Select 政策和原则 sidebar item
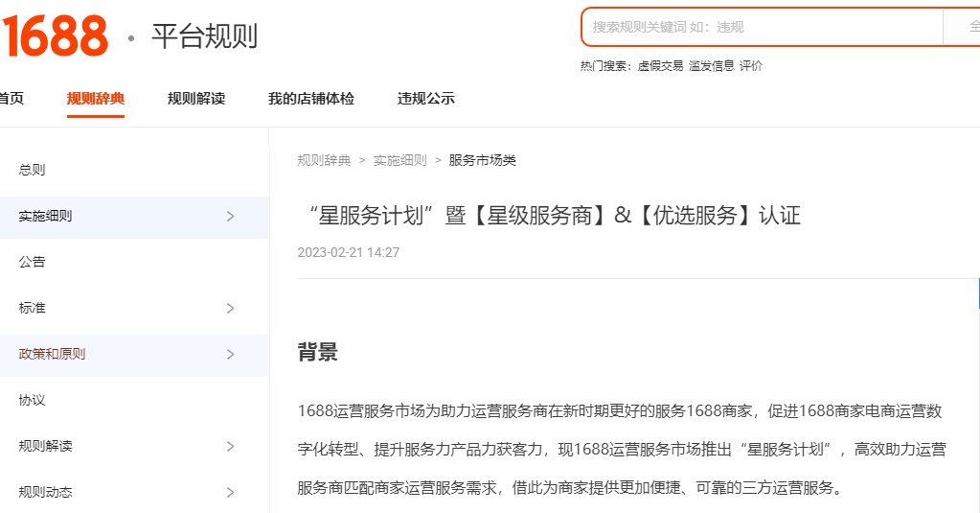 pyautogui.click(x=134, y=354)
